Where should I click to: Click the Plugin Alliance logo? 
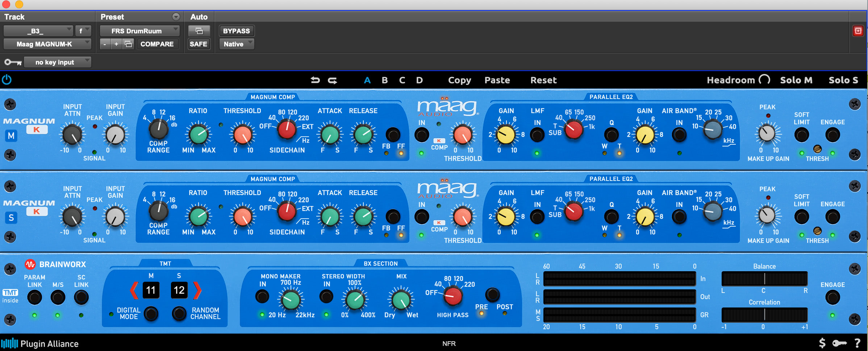click(x=40, y=343)
